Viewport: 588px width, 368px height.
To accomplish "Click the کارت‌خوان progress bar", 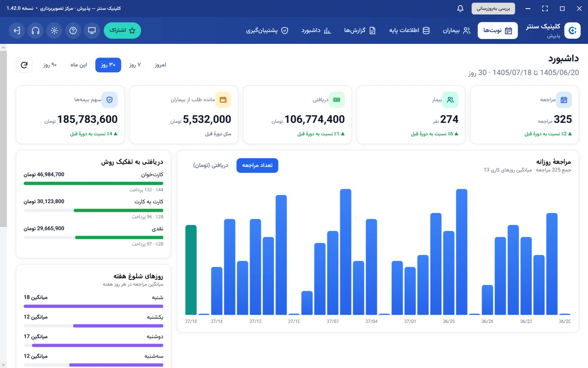I will 93,183.
